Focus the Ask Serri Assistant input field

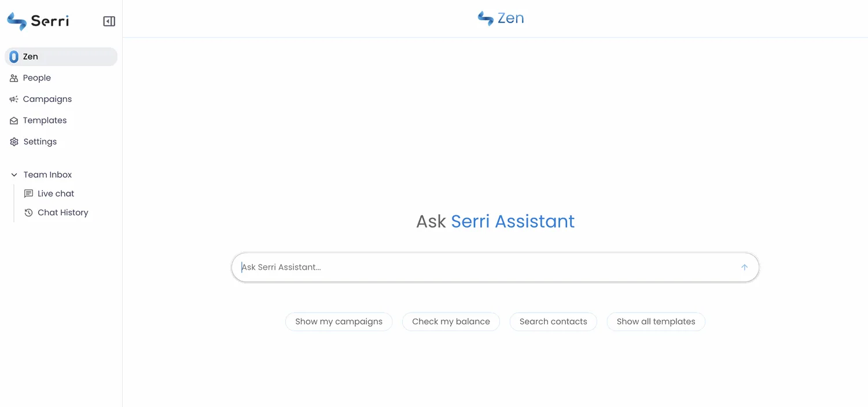click(495, 267)
